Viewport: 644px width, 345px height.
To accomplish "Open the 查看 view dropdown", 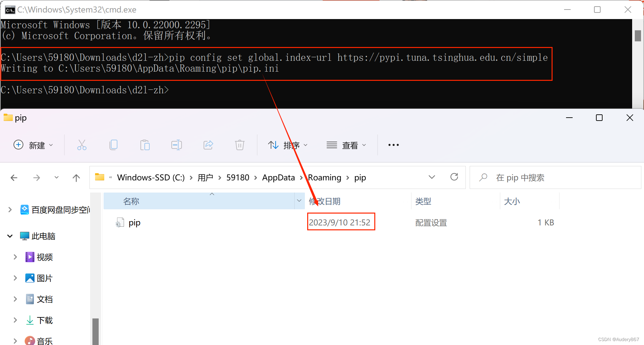I will coord(346,145).
